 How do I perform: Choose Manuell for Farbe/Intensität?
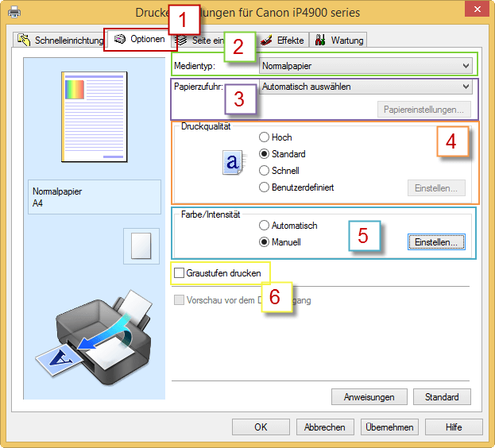coord(280,242)
